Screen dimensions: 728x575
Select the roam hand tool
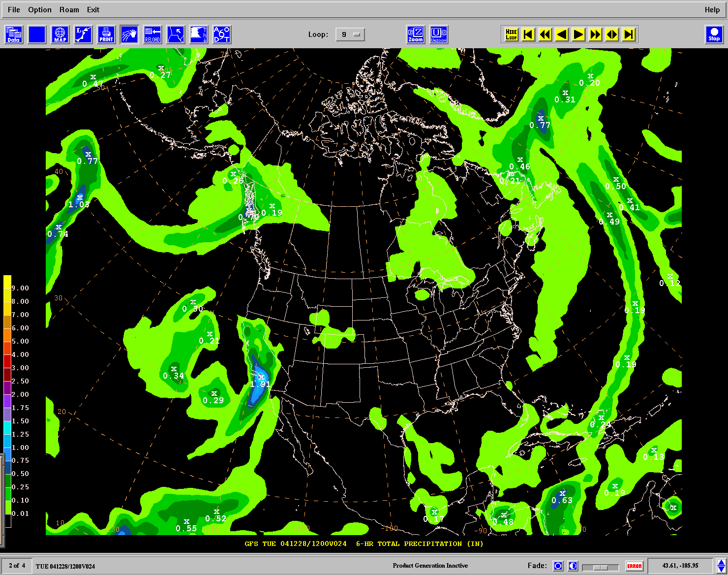(x=129, y=35)
